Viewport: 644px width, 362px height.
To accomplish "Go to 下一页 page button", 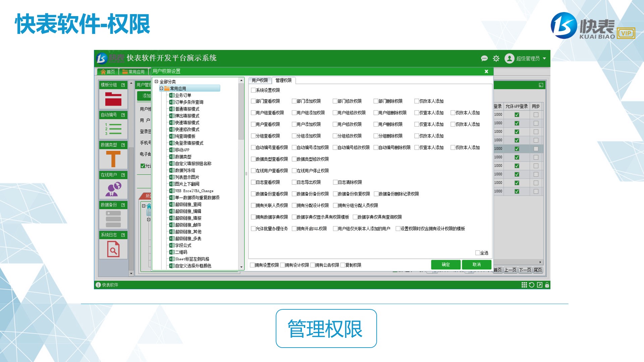I will [525, 270].
